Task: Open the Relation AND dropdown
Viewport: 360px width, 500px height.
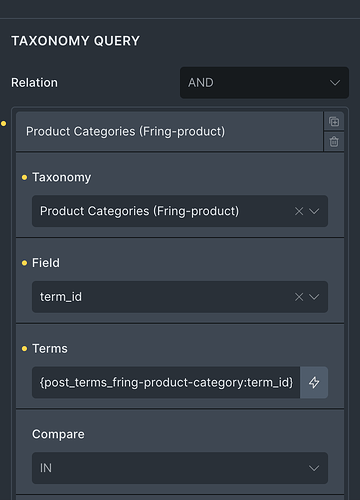Action: [264, 83]
